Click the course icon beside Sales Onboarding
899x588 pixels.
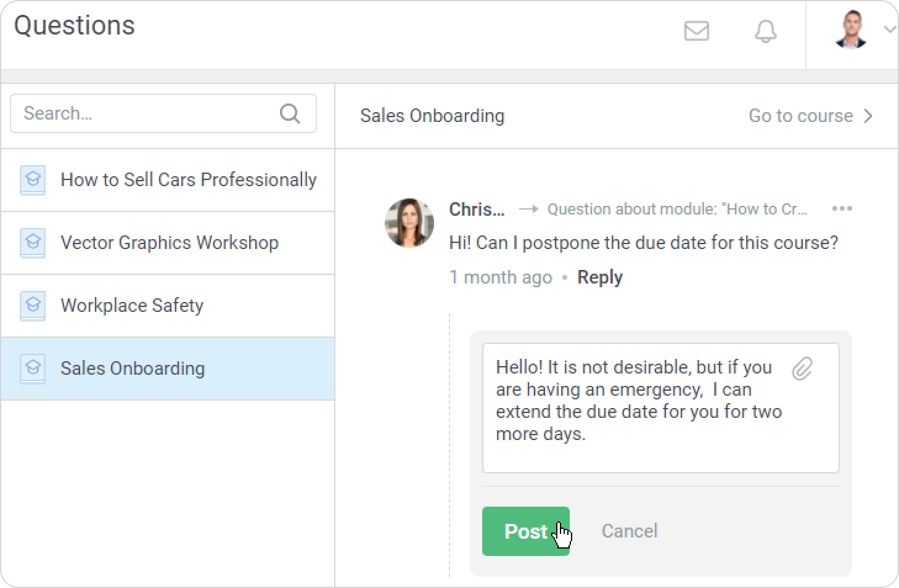coord(33,369)
